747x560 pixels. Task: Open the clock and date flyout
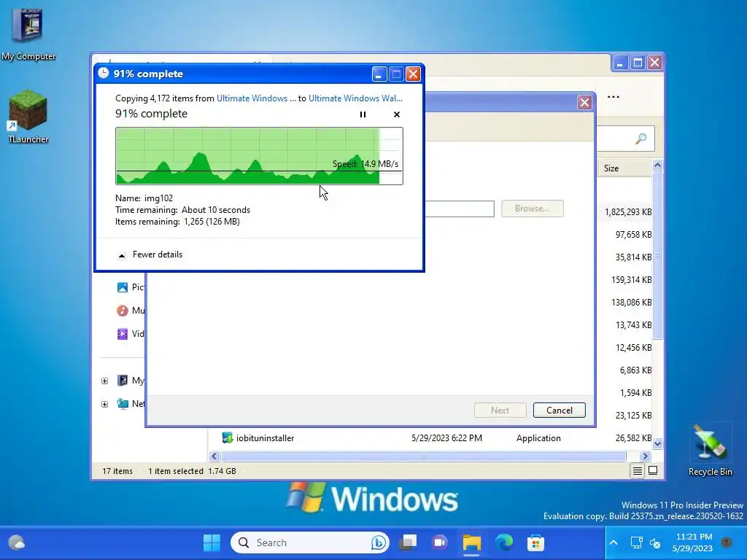[x=693, y=542]
